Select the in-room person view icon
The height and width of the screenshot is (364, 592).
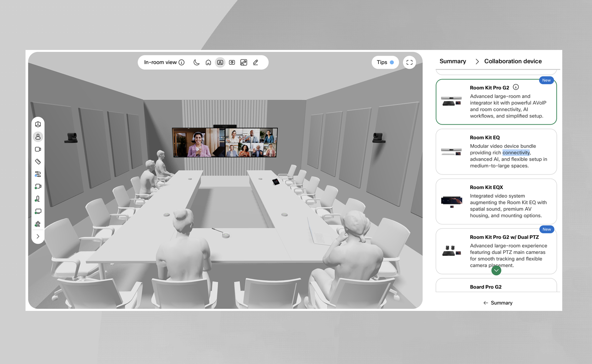coord(220,63)
